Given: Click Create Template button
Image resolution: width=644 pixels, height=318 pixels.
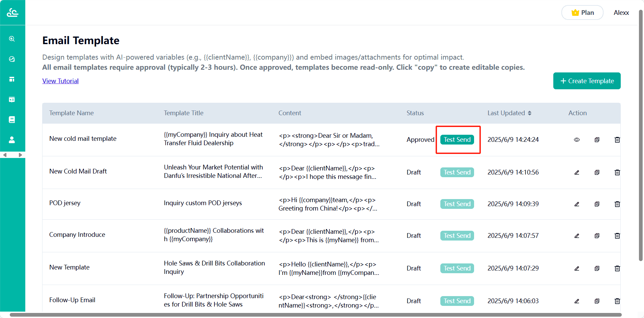Looking at the screenshot, I should coord(587,81).
